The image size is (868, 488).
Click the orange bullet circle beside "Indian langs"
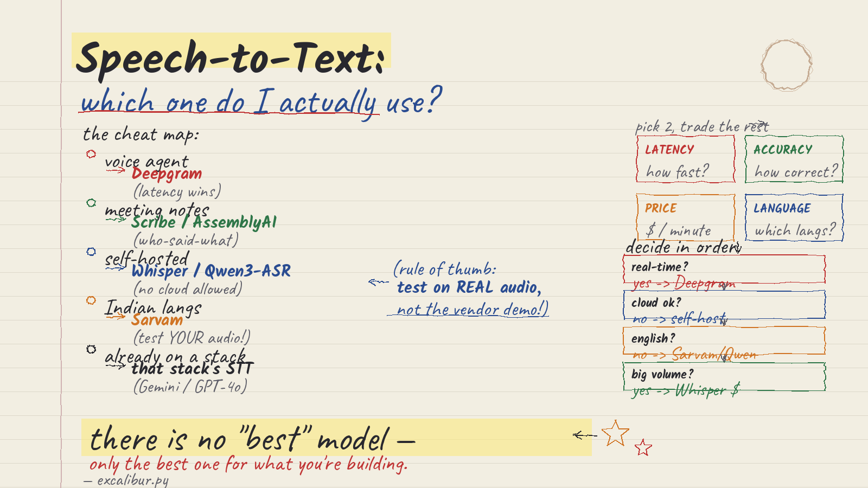[x=91, y=300]
